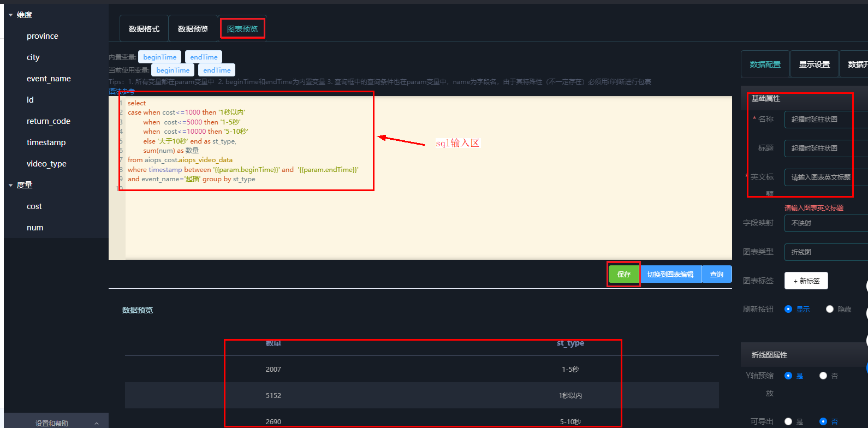The width and height of the screenshot is (868, 428).
Task: Select the province dimension field
Action: click(x=43, y=36)
